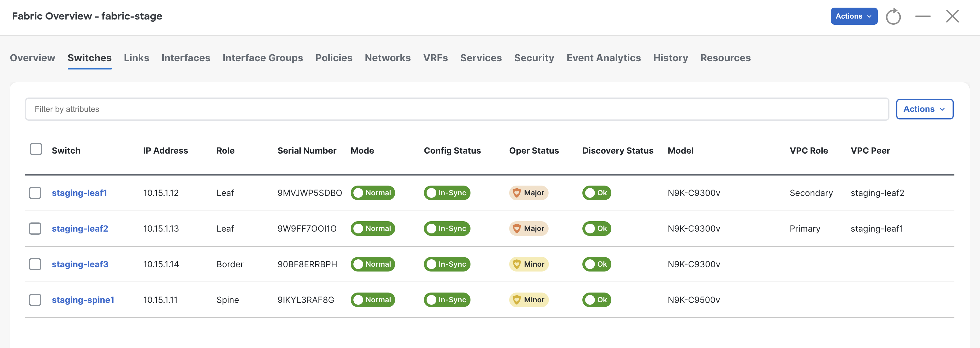
Task: Open the table Actions dropdown
Action: pyautogui.click(x=924, y=109)
